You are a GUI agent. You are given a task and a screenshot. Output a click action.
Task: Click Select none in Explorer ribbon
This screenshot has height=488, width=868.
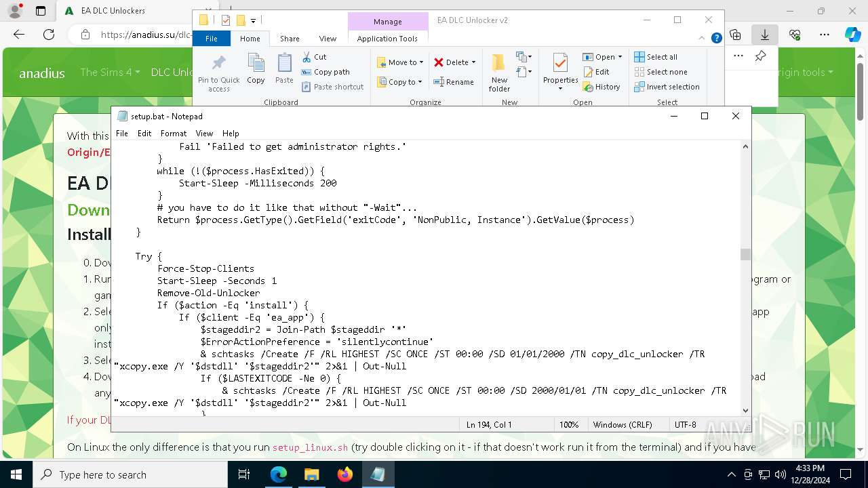[x=660, y=72]
